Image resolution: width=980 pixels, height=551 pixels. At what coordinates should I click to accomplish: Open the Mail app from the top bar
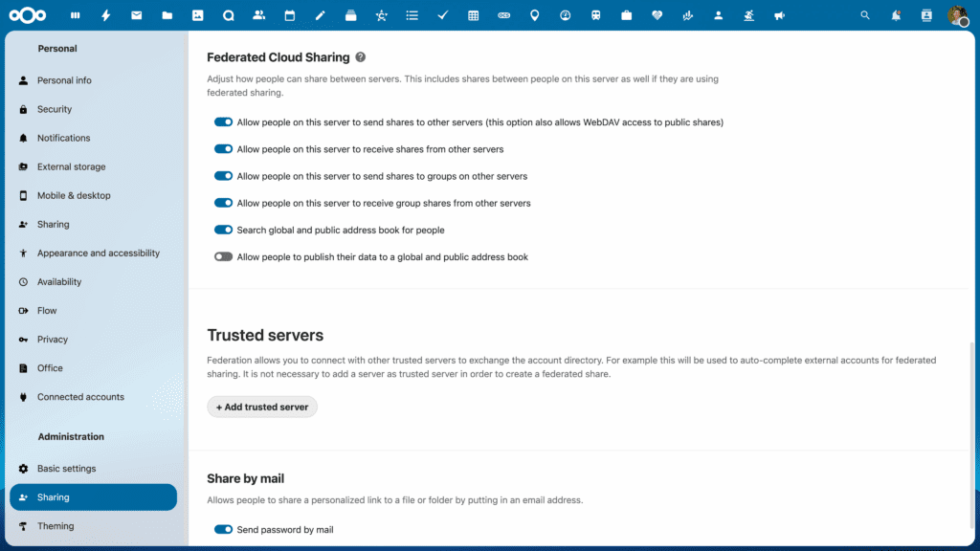(x=136, y=14)
